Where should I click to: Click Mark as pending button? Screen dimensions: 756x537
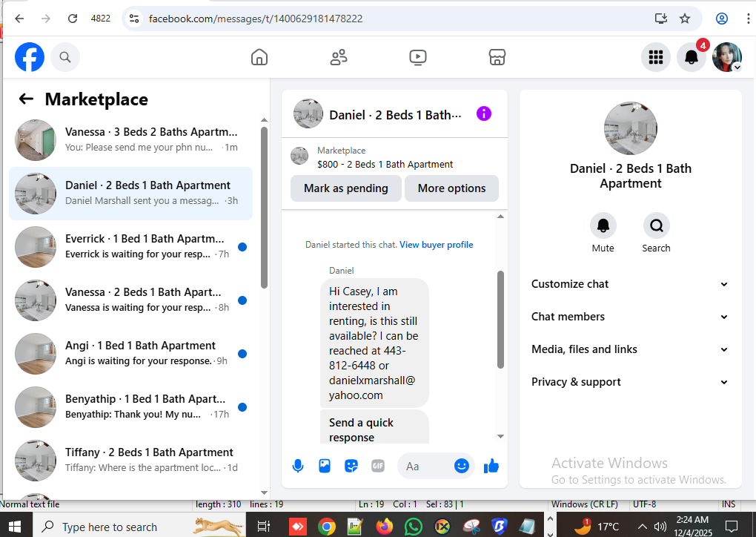click(345, 188)
